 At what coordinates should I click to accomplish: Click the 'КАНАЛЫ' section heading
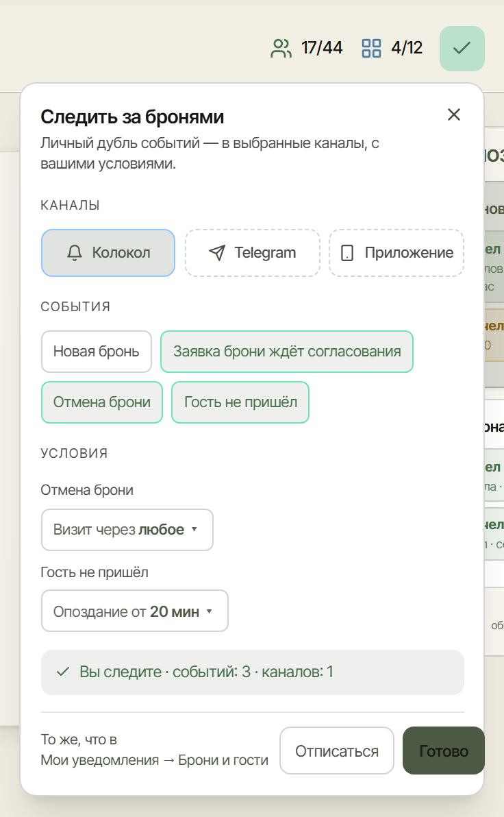71,206
